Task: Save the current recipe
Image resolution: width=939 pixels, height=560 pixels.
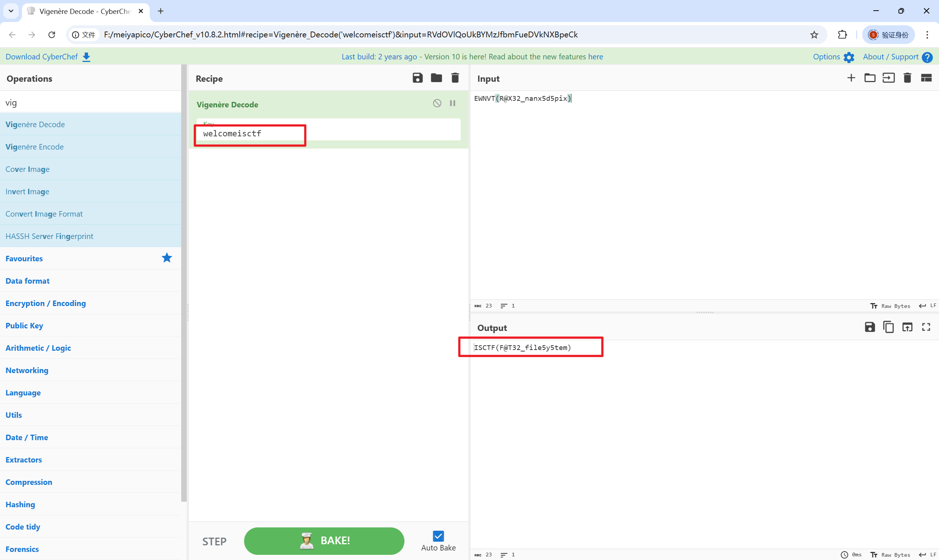Action: (417, 78)
